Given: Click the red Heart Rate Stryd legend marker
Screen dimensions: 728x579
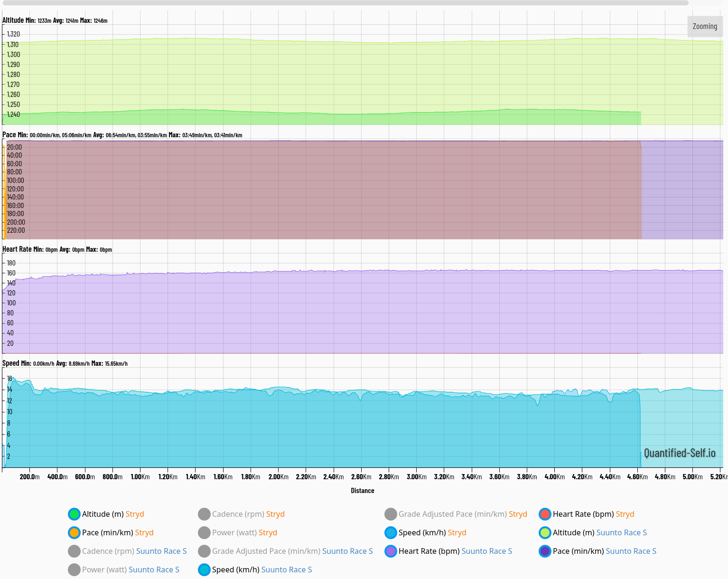Looking at the screenshot, I should (x=545, y=514).
